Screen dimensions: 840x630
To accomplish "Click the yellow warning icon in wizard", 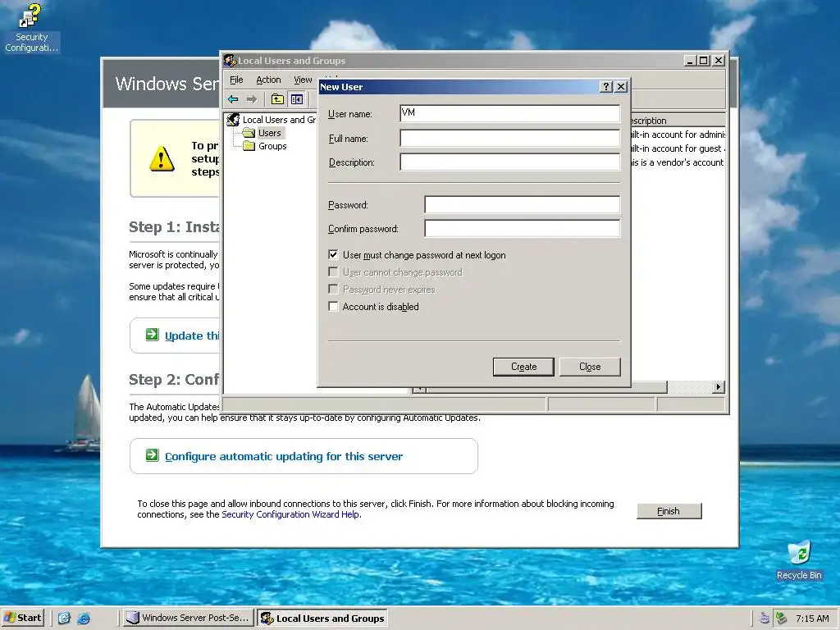I will (162, 159).
